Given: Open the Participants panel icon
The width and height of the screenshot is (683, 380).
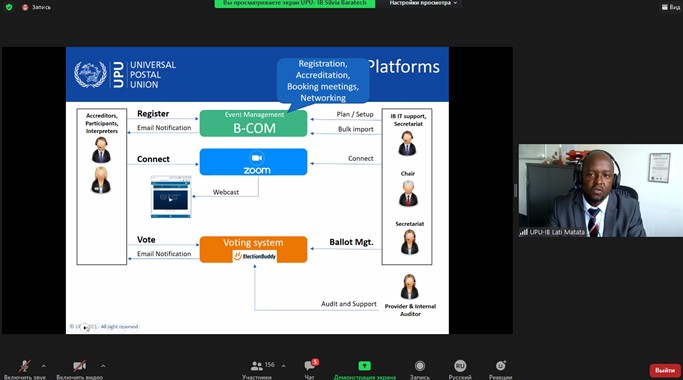Looking at the screenshot, I should point(257,366).
